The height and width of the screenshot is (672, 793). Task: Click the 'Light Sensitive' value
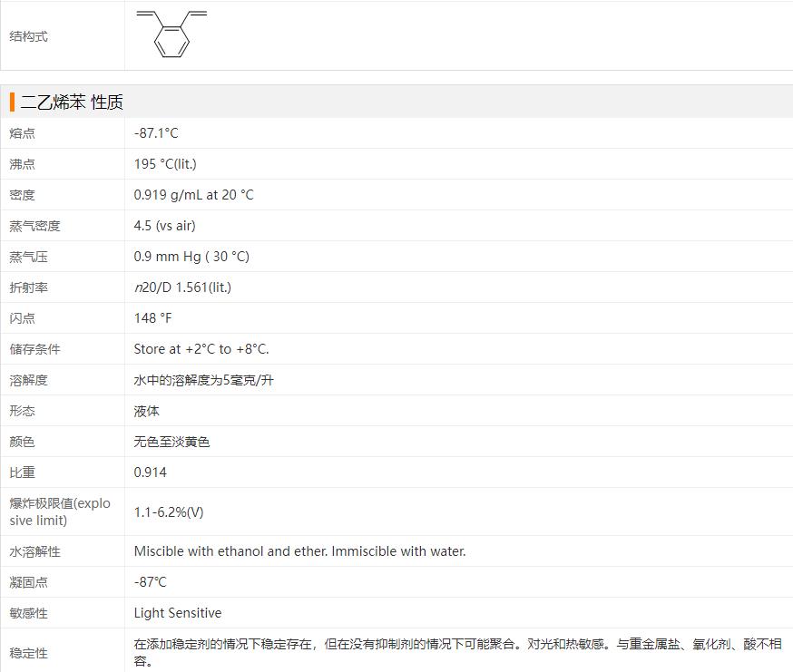tap(178, 613)
